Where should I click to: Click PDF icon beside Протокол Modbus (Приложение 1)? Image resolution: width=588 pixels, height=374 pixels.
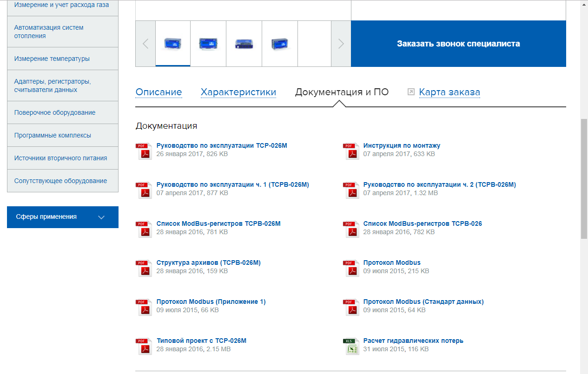point(145,307)
